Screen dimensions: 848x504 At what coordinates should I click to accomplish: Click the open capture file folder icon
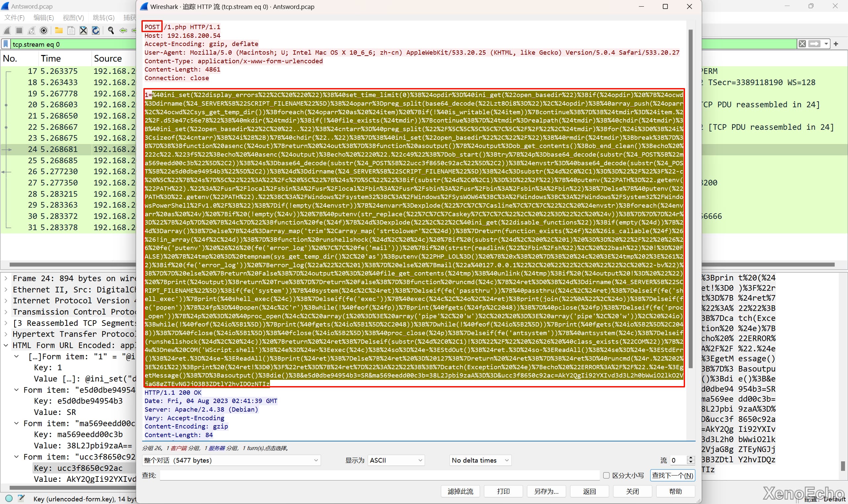pos(58,30)
